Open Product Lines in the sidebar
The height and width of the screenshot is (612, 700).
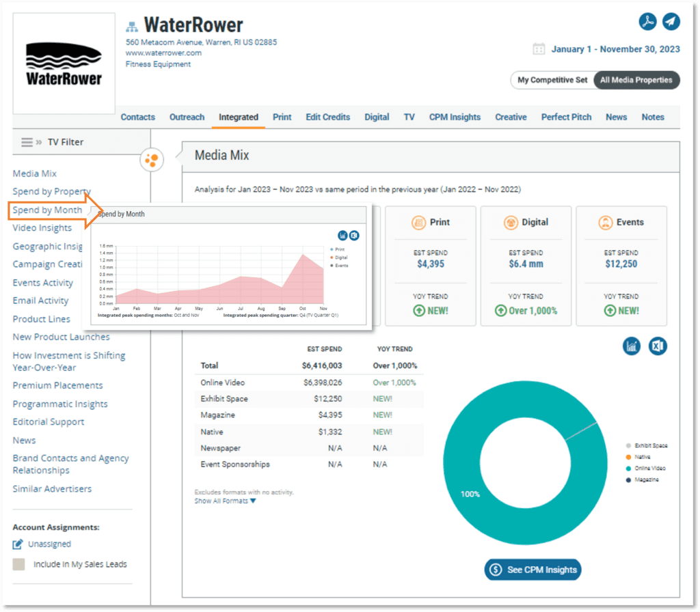[x=42, y=320]
